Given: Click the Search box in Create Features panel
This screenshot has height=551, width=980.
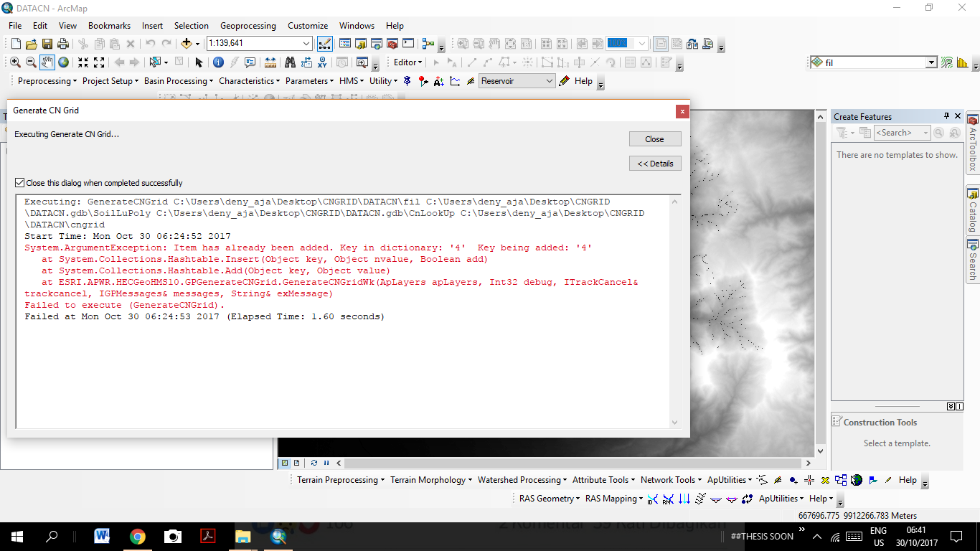Looking at the screenshot, I should pos(902,133).
